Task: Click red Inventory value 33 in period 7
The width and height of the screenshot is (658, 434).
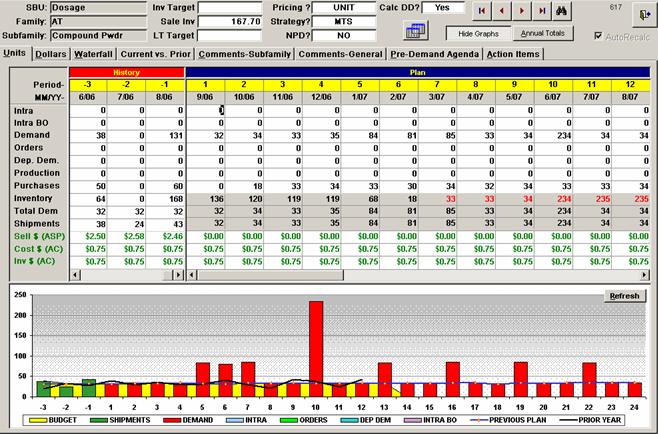Action: (x=437, y=199)
